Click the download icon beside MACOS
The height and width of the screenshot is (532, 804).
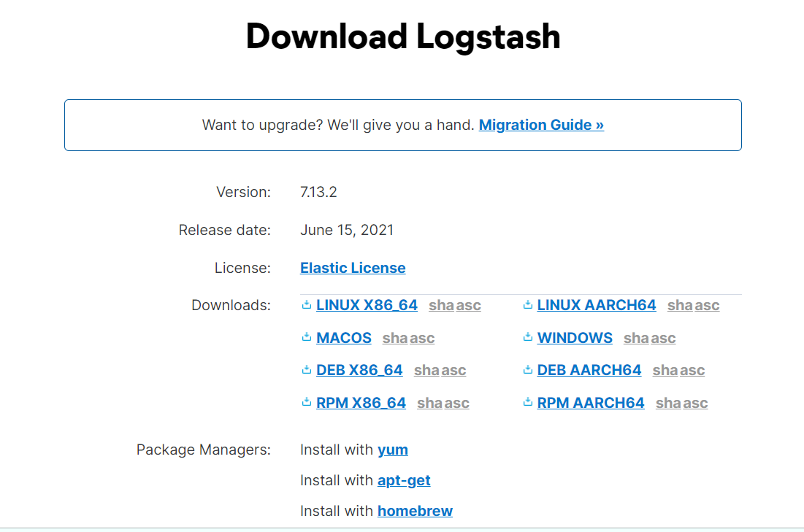point(307,337)
